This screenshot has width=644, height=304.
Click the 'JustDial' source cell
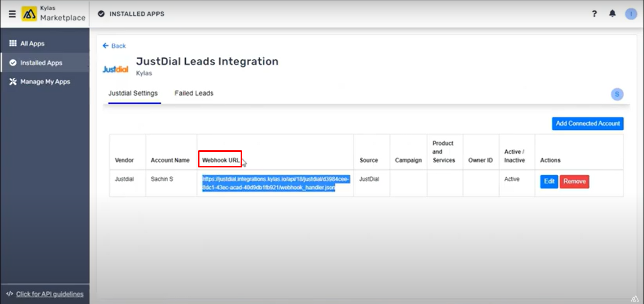click(369, 179)
